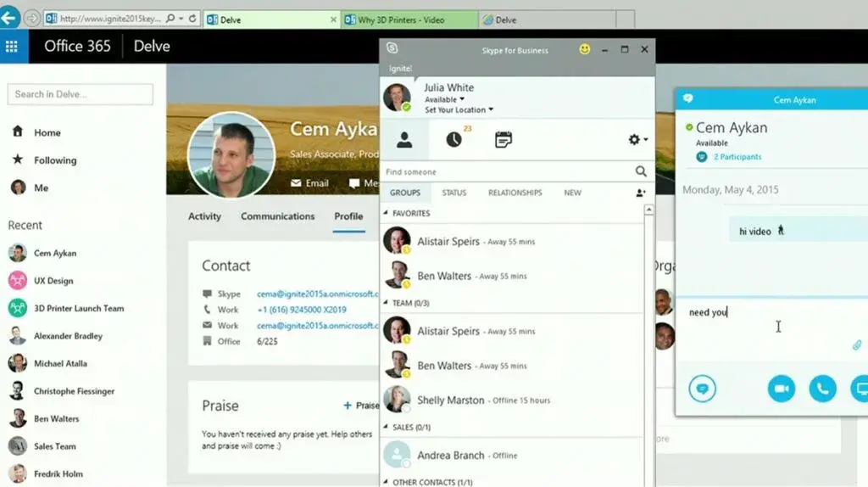This screenshot has height=487, width=868.
Task: Open the Skype options gear
Action: (634, 140)
